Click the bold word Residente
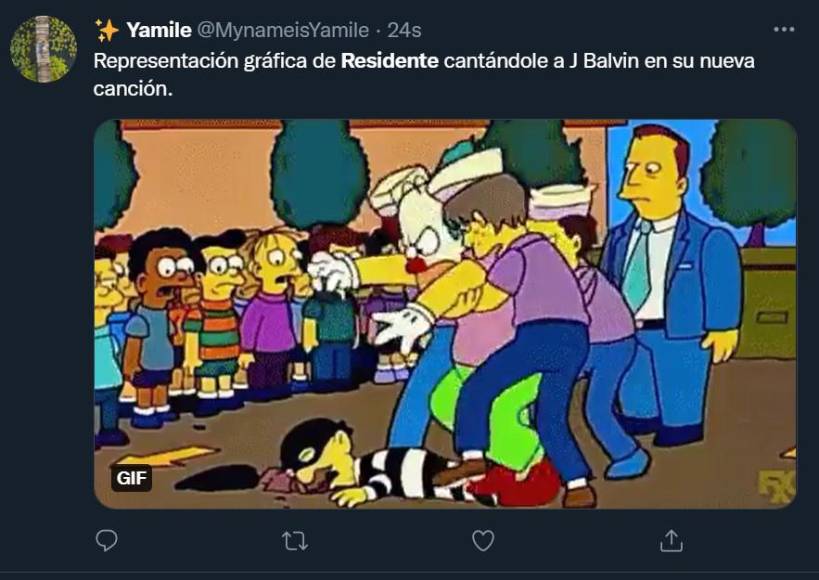The height and width of the screenshot is (580, 819). tap(390, 61)
